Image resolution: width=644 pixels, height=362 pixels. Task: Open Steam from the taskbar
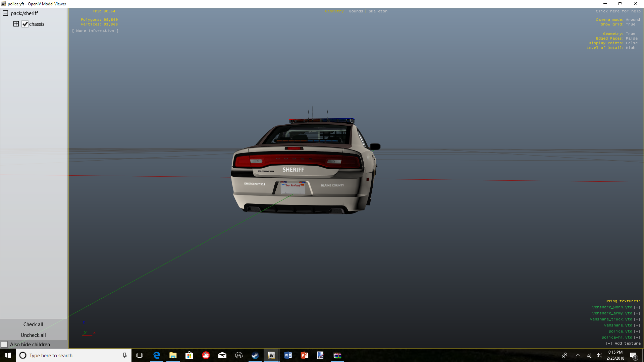[255, 355]
